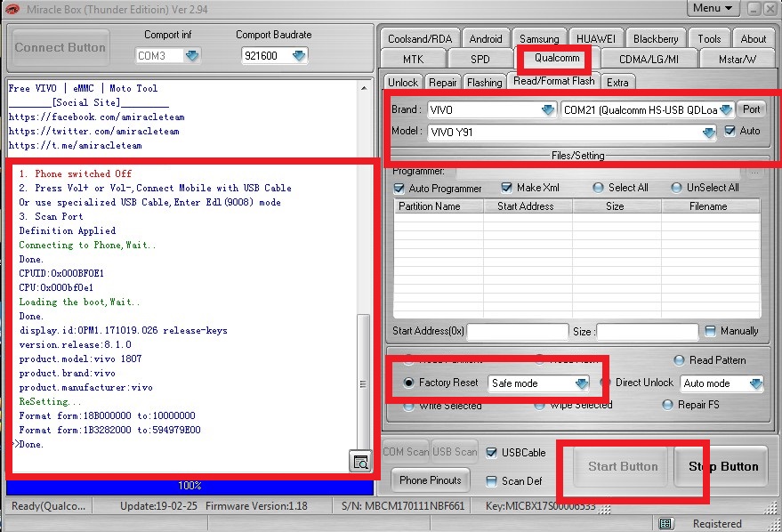Enable the Manually checkbox

pos(710,331)
